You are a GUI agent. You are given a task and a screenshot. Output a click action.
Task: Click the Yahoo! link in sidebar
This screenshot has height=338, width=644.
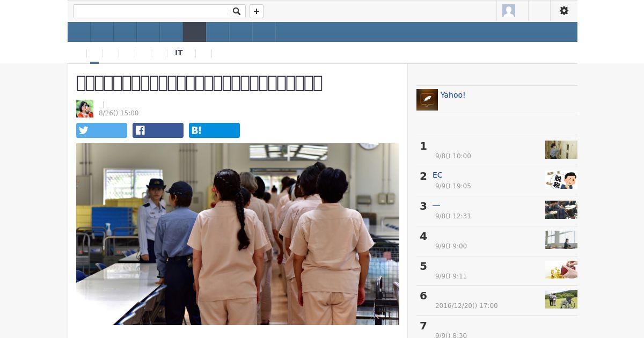tap(453, 95)
